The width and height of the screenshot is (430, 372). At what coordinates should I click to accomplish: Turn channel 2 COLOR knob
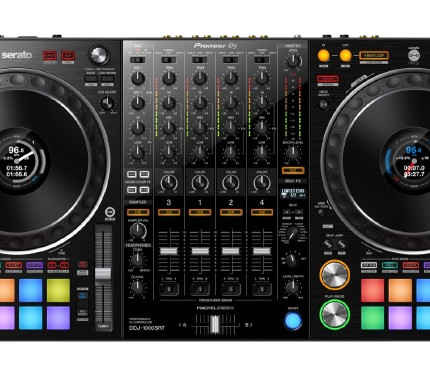231,183
